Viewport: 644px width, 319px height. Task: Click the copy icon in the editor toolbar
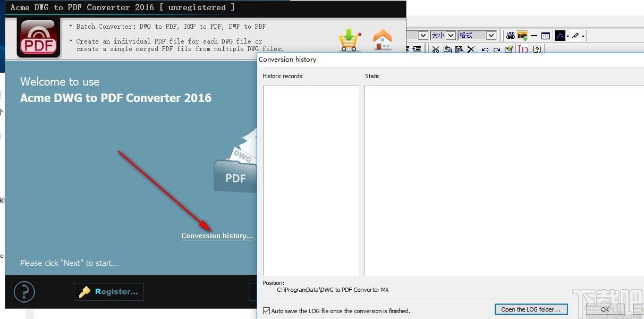tap(447, 49)
